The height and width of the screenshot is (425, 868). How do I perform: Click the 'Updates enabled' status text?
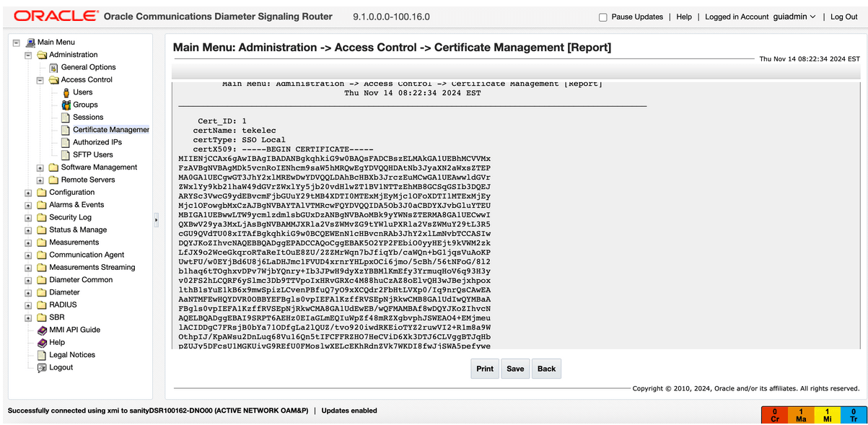(x=349, y=411)
